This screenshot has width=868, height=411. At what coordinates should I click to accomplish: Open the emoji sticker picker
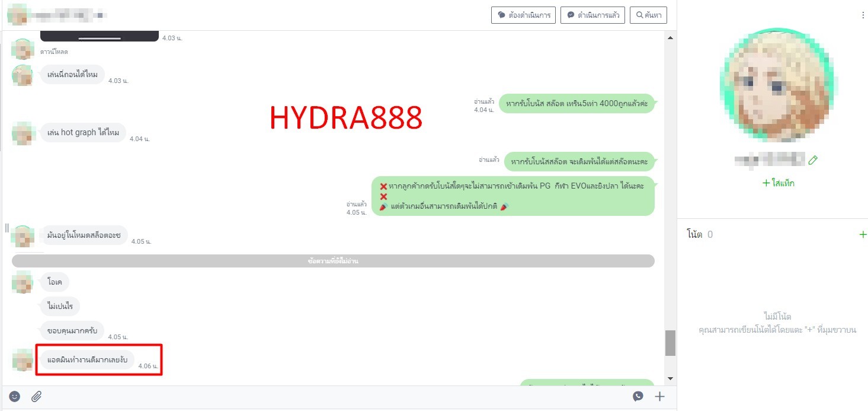pyautogui.click(x=15, y=396)
